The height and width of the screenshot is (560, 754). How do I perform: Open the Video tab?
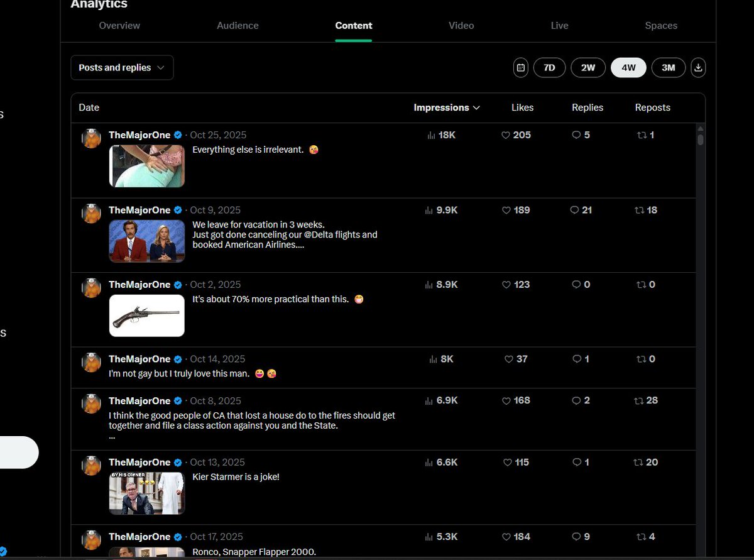pos(461,26)
